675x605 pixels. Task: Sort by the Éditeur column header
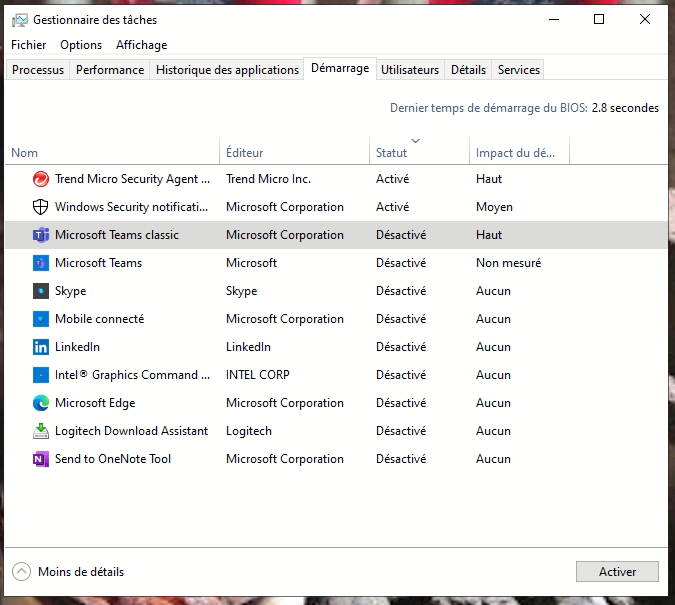pos(294,151)
